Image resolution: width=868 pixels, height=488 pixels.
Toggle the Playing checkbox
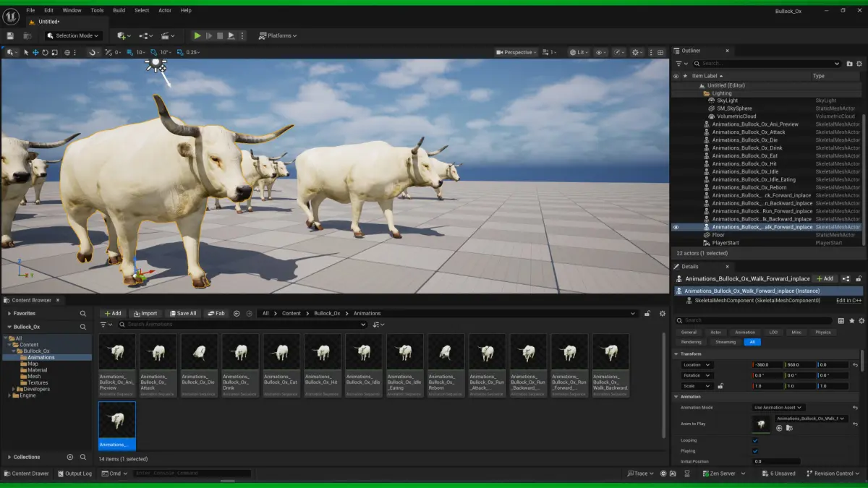click(755, 451)
